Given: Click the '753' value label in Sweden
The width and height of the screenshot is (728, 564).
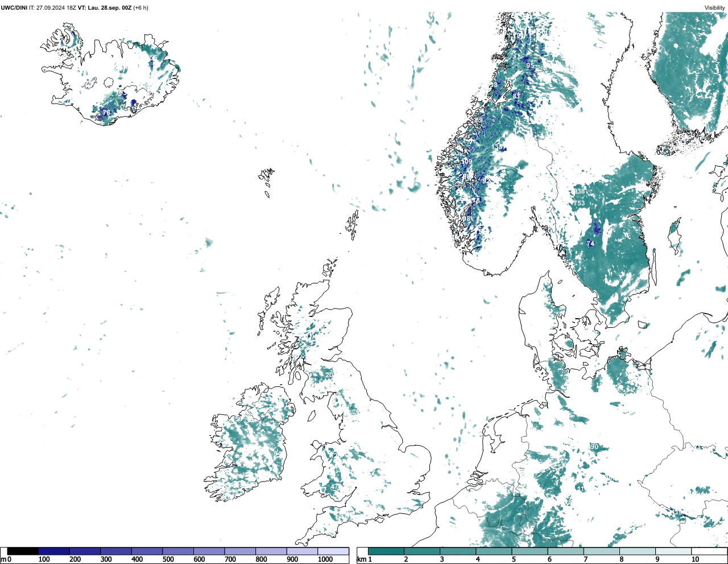Looking at the screenshot, I should [x=579, y=203].
